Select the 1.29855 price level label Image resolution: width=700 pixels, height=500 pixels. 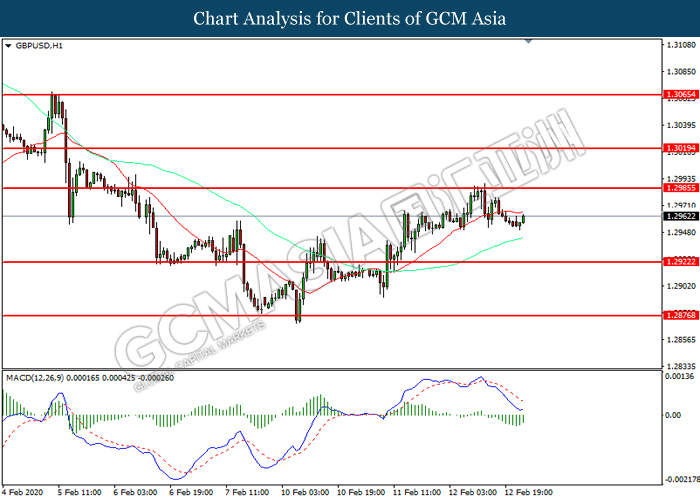pos(681,188)
